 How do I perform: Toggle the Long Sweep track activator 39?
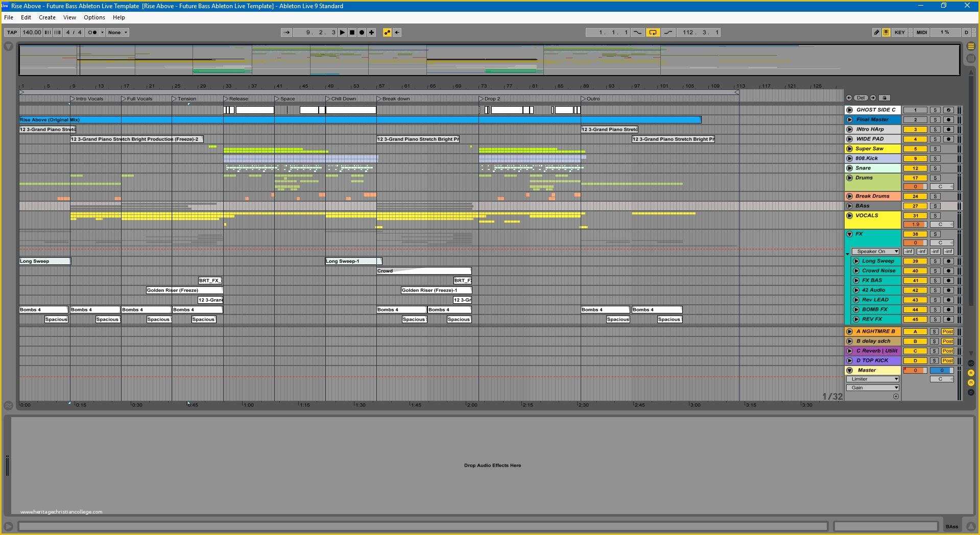point(915,261)
